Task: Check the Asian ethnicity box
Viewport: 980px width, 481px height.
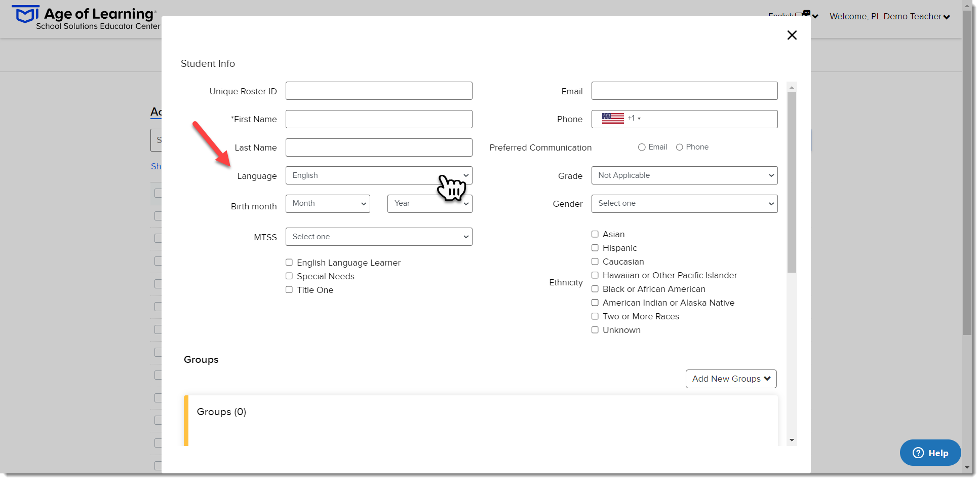Action: point(595,234)
